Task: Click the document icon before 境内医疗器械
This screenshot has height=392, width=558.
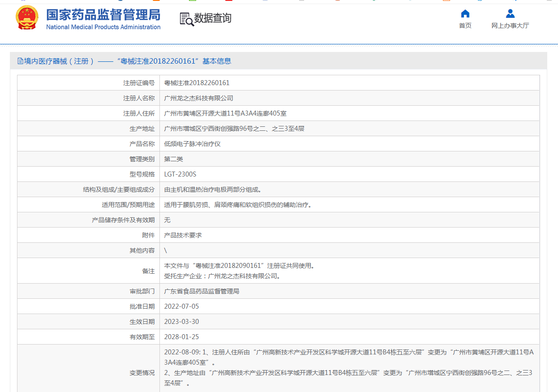Action: tap(20, 61)
